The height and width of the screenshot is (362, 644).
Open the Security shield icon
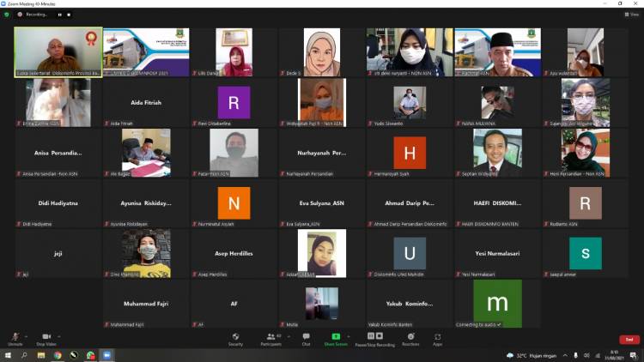coord(235,337)
